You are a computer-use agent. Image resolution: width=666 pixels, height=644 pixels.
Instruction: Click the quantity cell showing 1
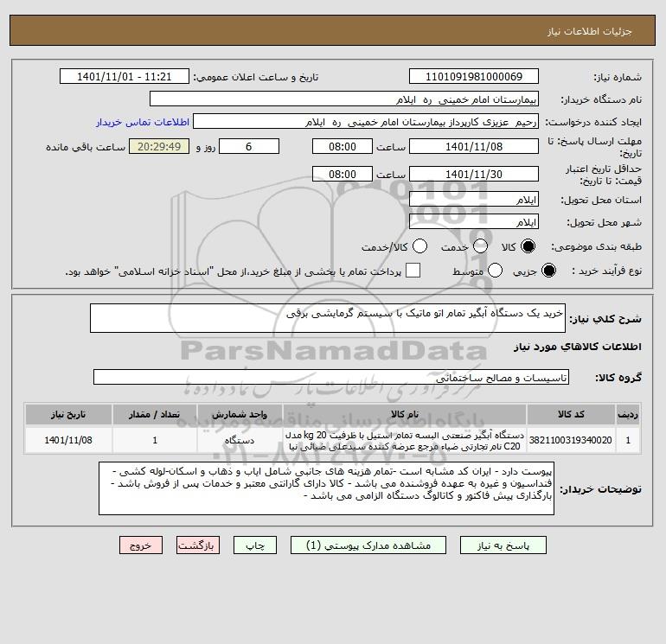point(155,440)
